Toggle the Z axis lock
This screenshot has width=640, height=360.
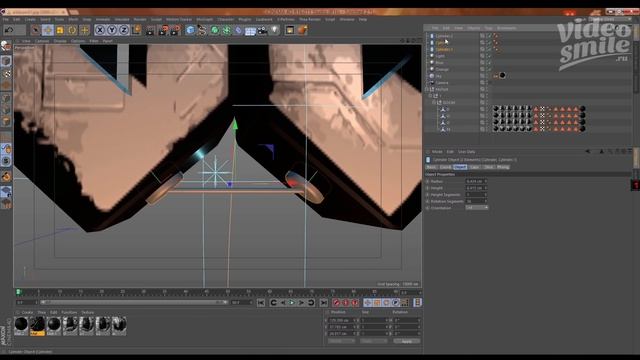tap(124, 30)
